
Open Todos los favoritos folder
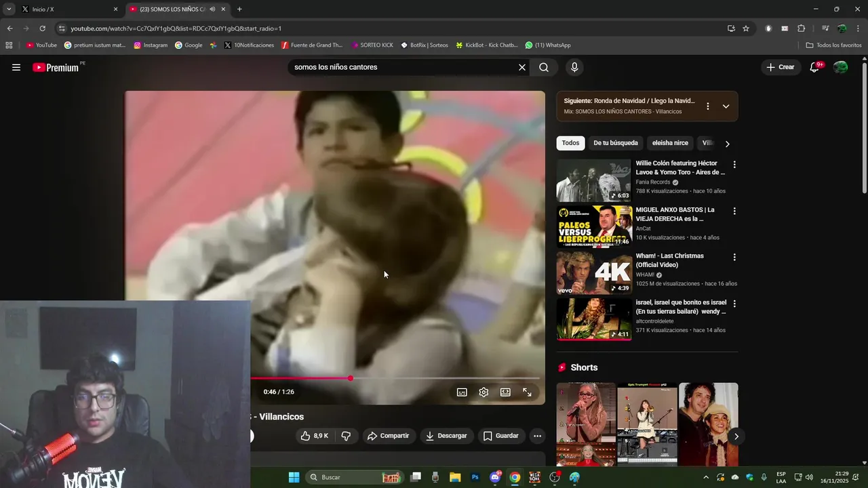[x=833, y=45]
